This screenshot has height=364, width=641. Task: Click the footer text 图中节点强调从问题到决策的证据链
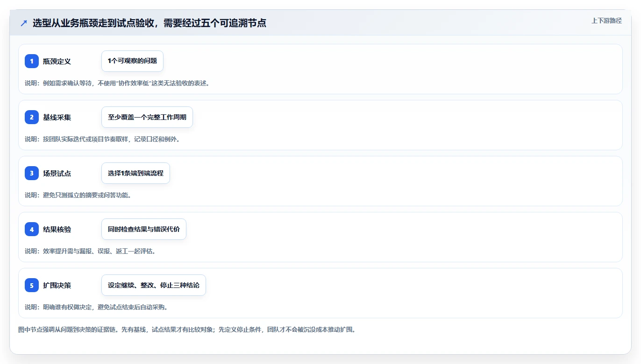click(188, 329)
